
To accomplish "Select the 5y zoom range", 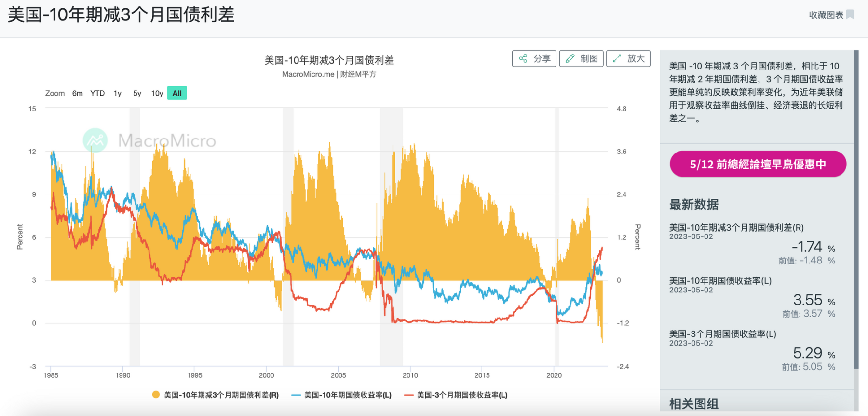I will [x=137, y=93].
